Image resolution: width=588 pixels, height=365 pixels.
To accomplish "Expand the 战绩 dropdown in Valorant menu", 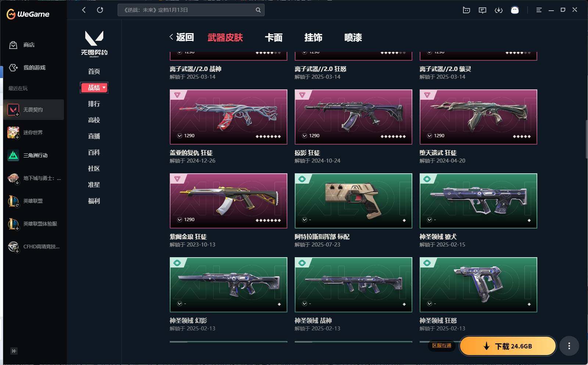I will pyautogui.click(x=94, y=88).
